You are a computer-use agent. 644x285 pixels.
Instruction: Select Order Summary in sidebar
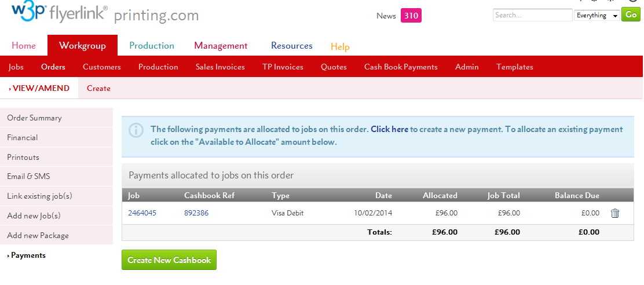coord(57,118)
